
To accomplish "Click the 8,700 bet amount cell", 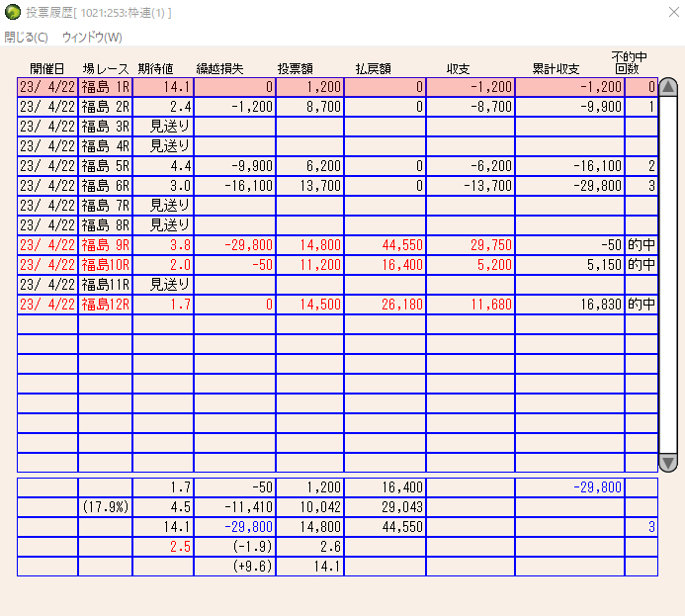I will 310,107.
